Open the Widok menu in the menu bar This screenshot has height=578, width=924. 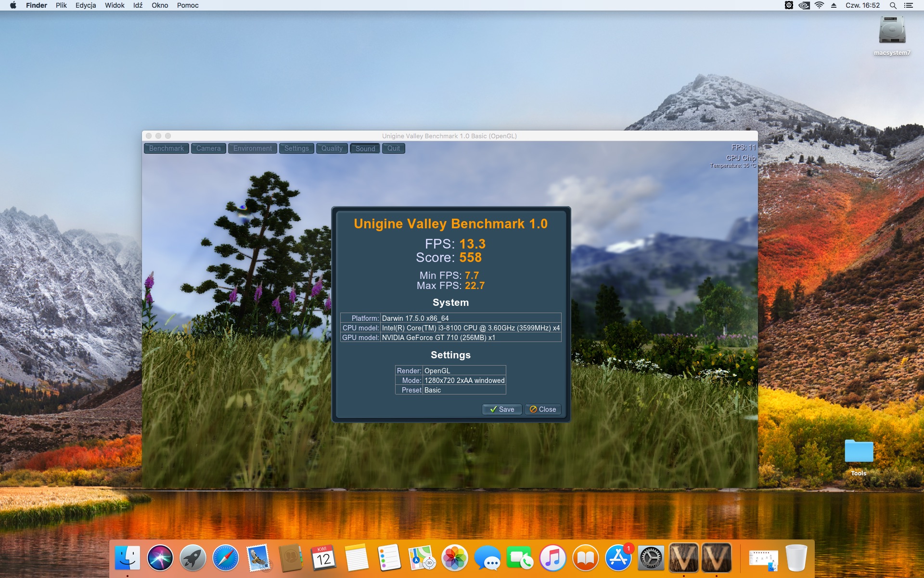115,5
